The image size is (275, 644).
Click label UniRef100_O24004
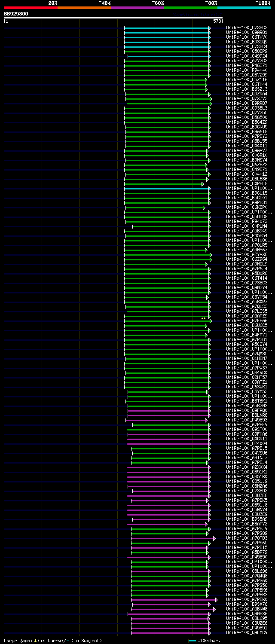[x=247, y=444]
